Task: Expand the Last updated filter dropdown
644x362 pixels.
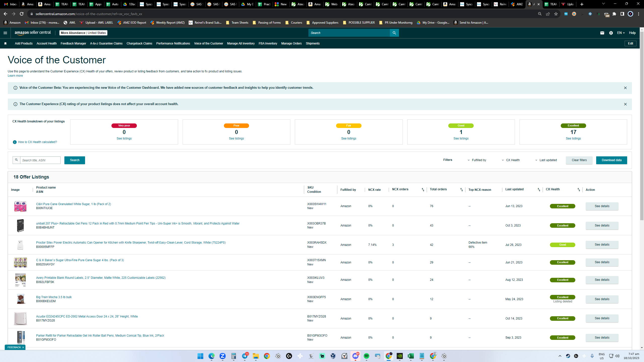Action: click(x=546, y=160)
